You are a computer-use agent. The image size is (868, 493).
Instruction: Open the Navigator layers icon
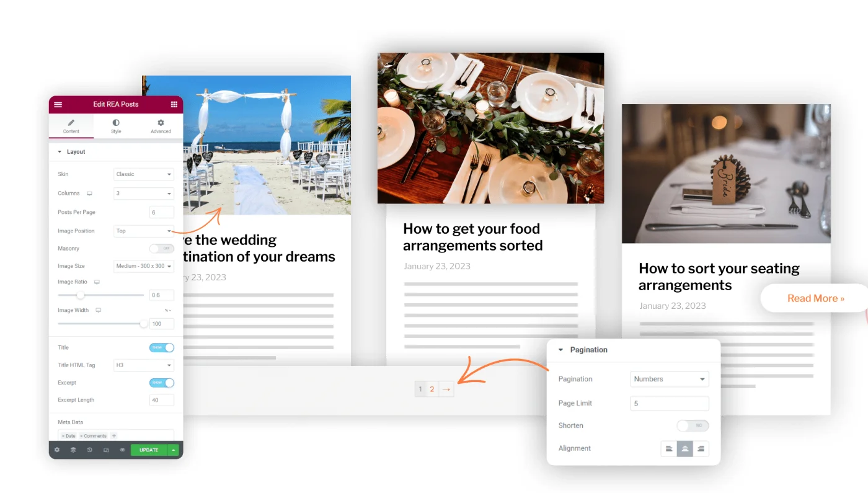(73, 450)
